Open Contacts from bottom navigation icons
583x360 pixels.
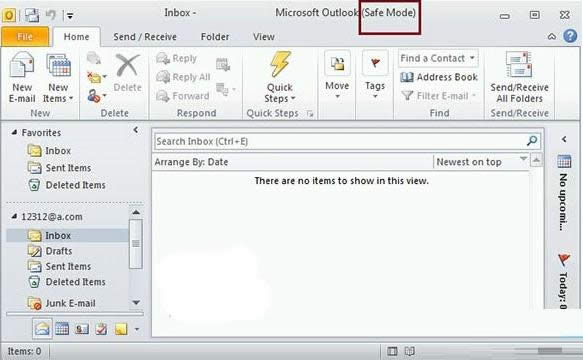point(81,329)
